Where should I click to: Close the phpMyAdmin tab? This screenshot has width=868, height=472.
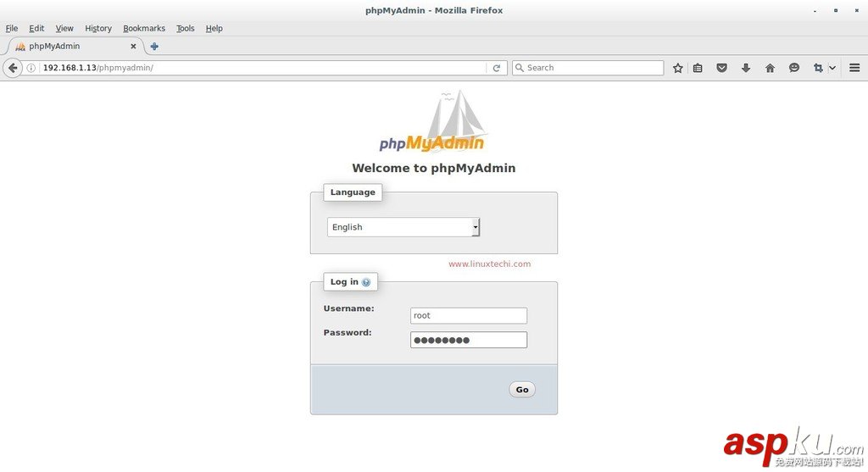(x=133, y=47)
